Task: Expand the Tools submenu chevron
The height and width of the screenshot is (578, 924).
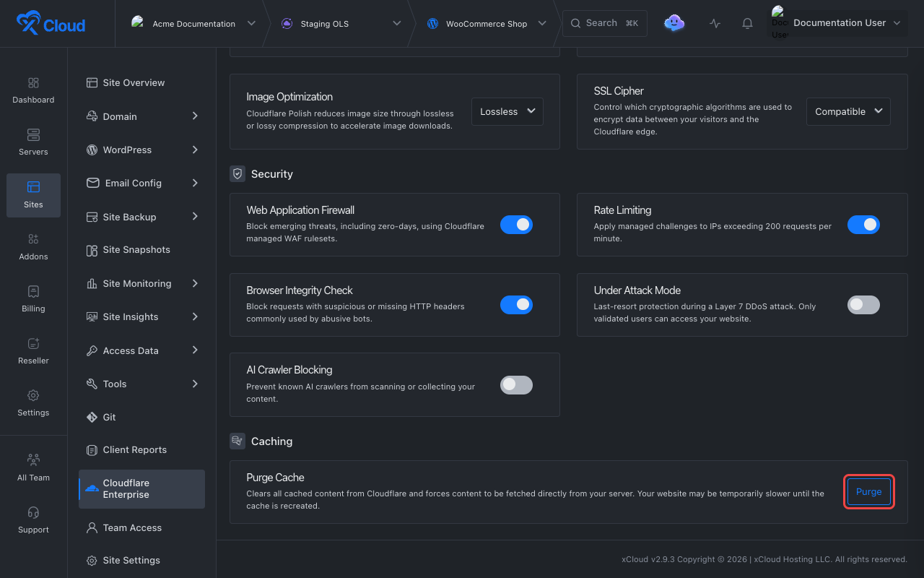Action: (195, 384)
